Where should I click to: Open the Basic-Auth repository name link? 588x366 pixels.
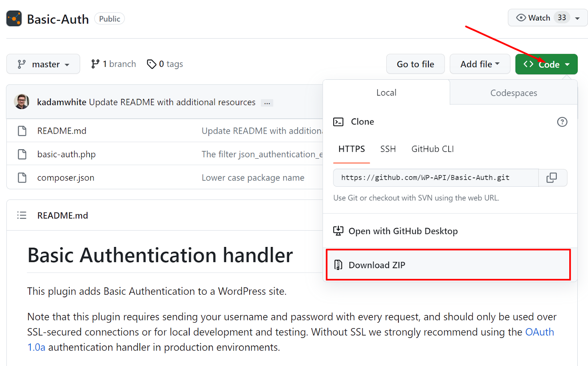pos(58,19)
